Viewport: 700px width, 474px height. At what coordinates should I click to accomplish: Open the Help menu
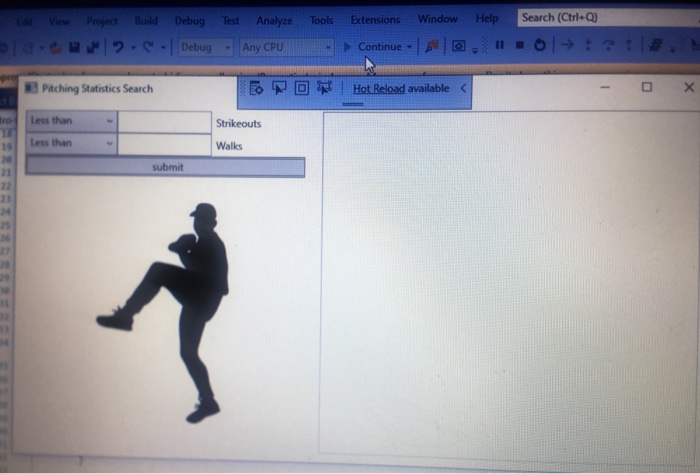(x=487, y=18)
